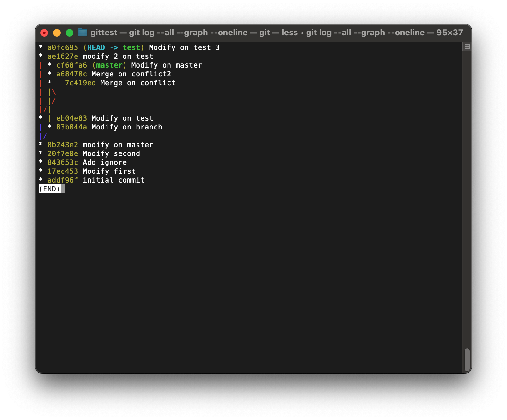The image size is (507, 420).
Task: Click the text 'modify 2 on test'
Action: (x=118, y=57)
